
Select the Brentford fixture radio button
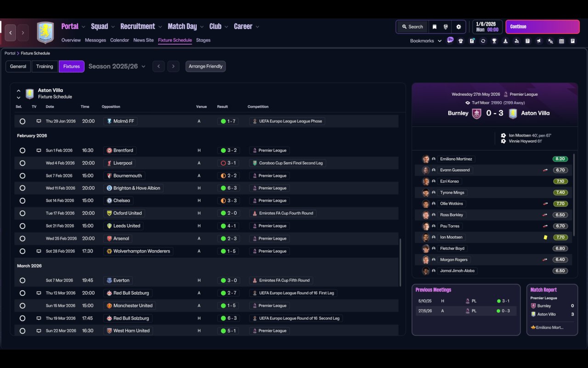coord(23,150)
